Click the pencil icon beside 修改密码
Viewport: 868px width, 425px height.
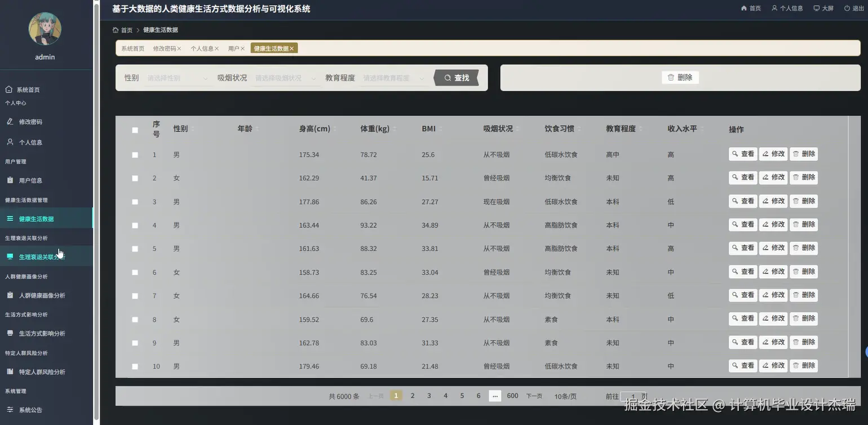(10, 121)
